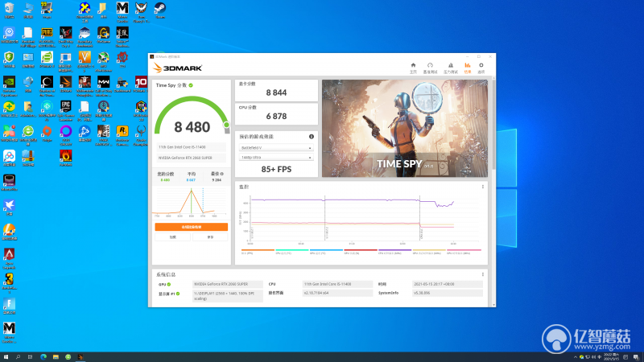Open Sekiro Shadows Die Twice icon
Viewport: 644px width, 362px height.
point(122,37)
